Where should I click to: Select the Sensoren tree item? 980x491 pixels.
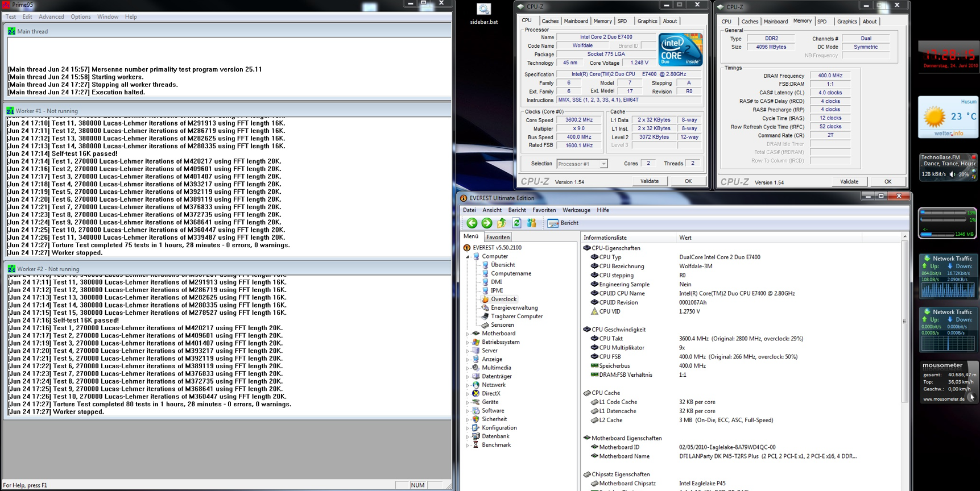tap(502, 325)
